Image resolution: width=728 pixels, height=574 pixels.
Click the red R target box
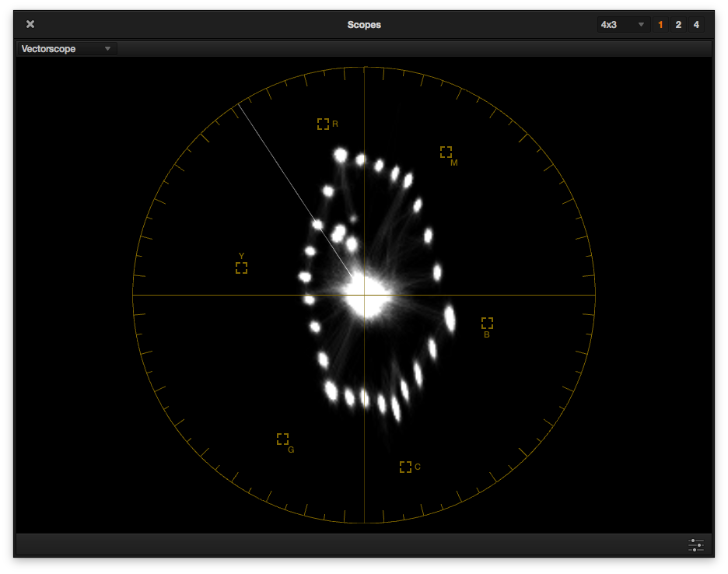click(x=323, y=124)
